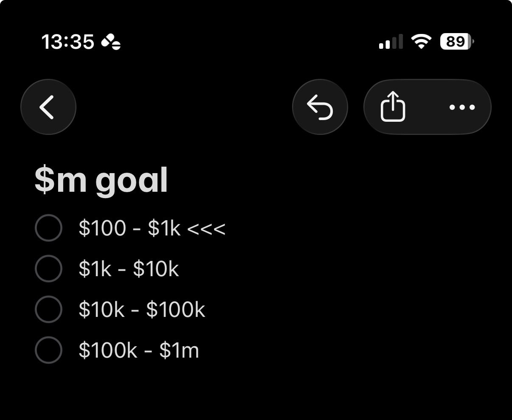Viewport: 512px width, 420px height.
Task: Tick the $10k - $100k circle
Action: 48,309
